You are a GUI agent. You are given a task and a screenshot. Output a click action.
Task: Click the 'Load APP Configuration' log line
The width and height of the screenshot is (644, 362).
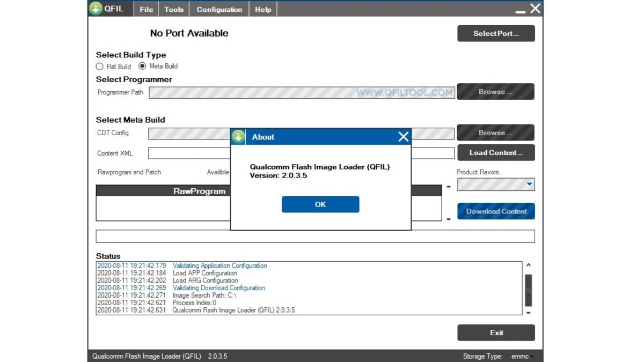point(205,273)
